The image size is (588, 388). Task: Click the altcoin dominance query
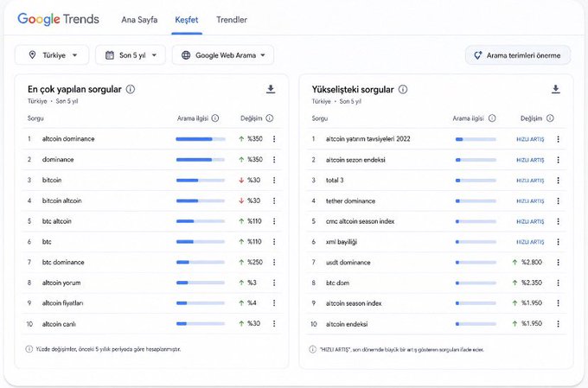[x=68, y=139]
